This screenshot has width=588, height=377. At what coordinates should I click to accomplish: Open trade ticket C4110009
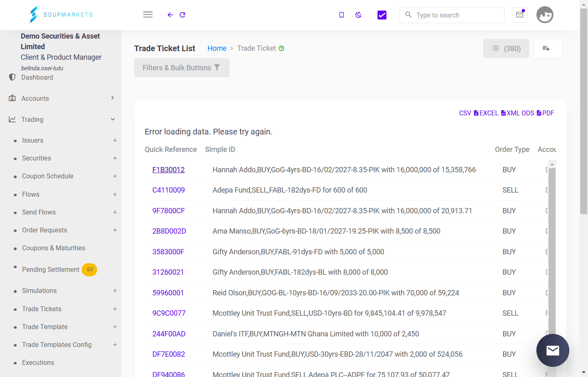pyautogui.click(x=168, y=190)
